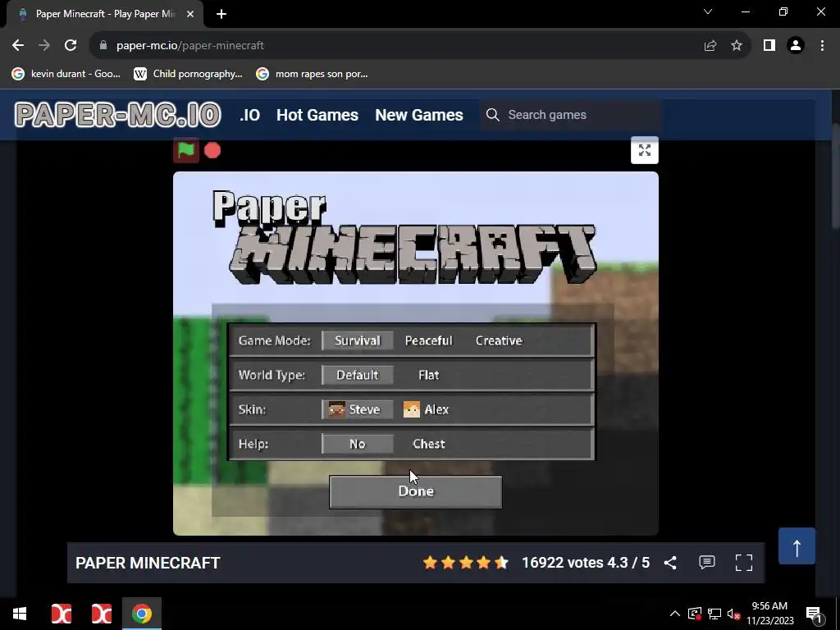This screenshot has height=630, width=840.
Task: Click the Done button
Action: coord(416,491)
